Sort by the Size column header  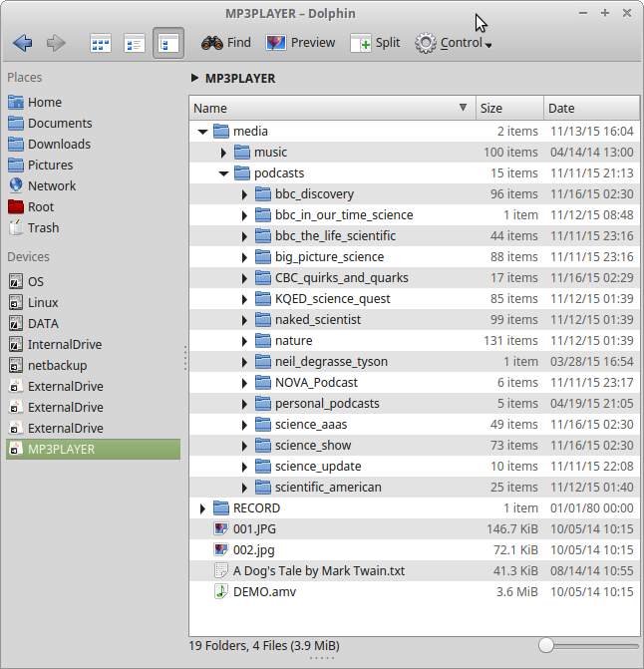tap(508, 108)
